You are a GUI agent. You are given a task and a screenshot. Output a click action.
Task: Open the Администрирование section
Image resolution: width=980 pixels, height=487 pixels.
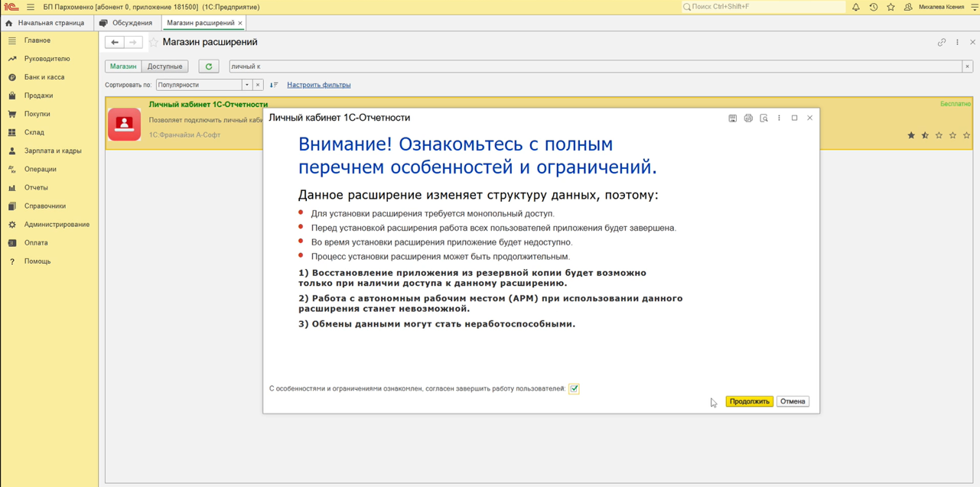49,224
